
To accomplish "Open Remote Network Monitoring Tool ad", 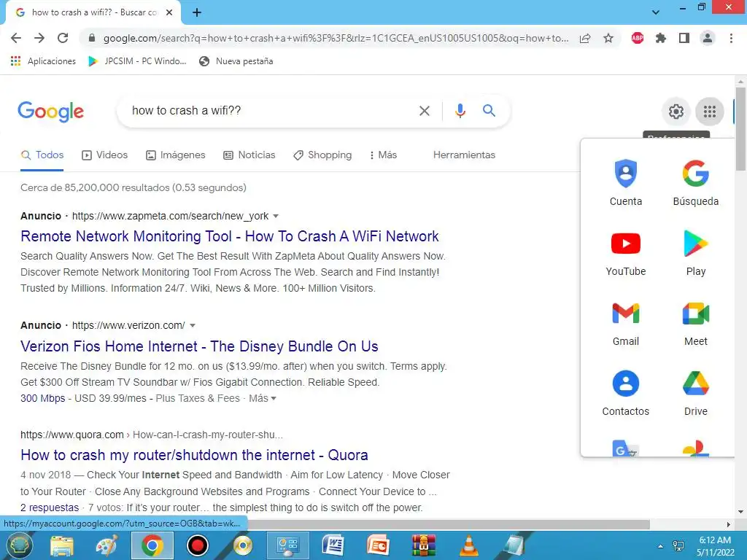I will click(230, 236).
